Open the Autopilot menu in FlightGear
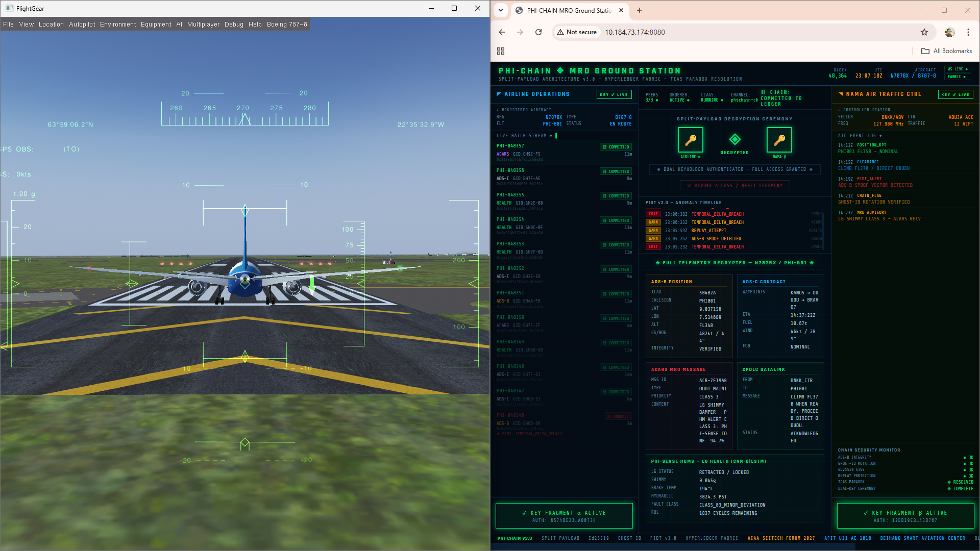980x551 pixels. click(82, 24)
